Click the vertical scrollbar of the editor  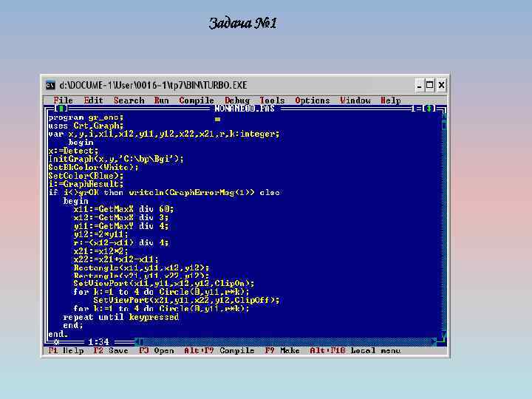444,224
